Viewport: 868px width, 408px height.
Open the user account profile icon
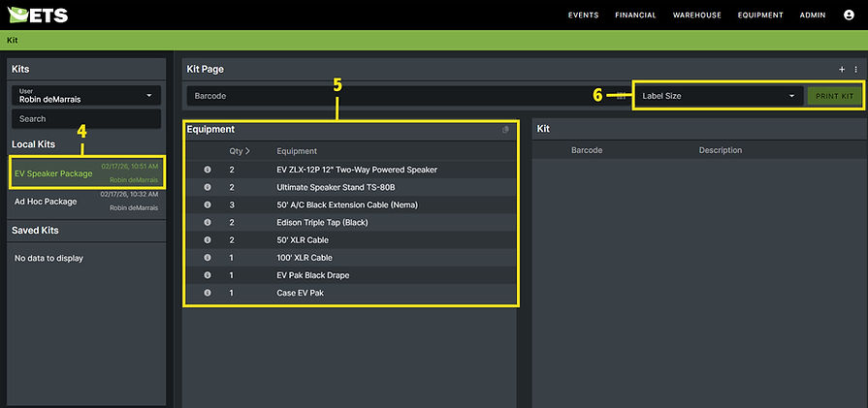click(849, 15)
